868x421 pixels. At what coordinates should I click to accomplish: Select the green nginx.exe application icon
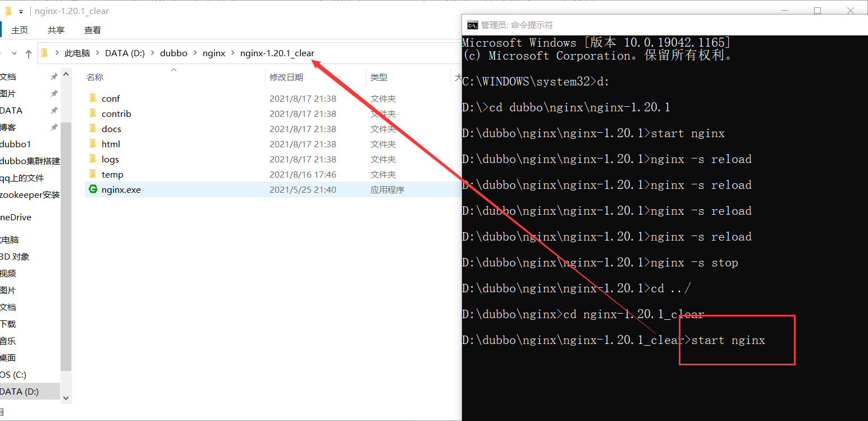93,189
